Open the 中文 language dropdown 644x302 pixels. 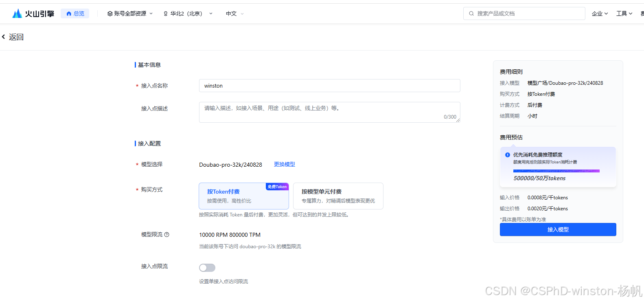click(235, 14)
